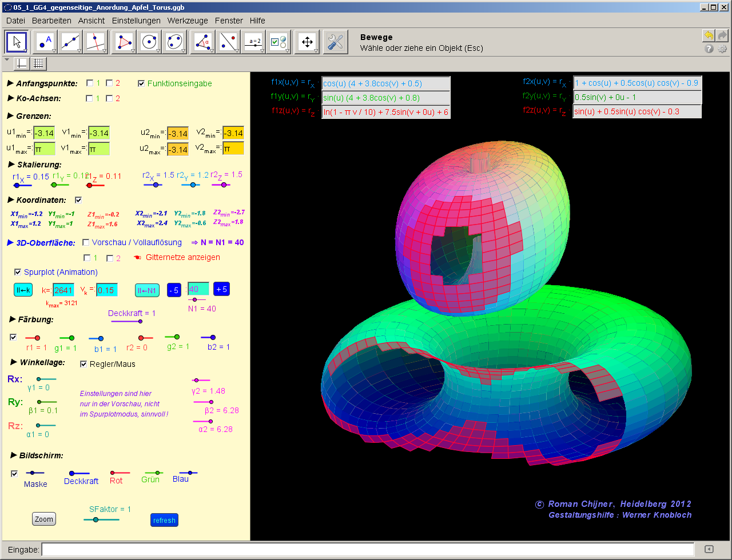
Task: Open the Ansicht menu
Action: (91, 21)
